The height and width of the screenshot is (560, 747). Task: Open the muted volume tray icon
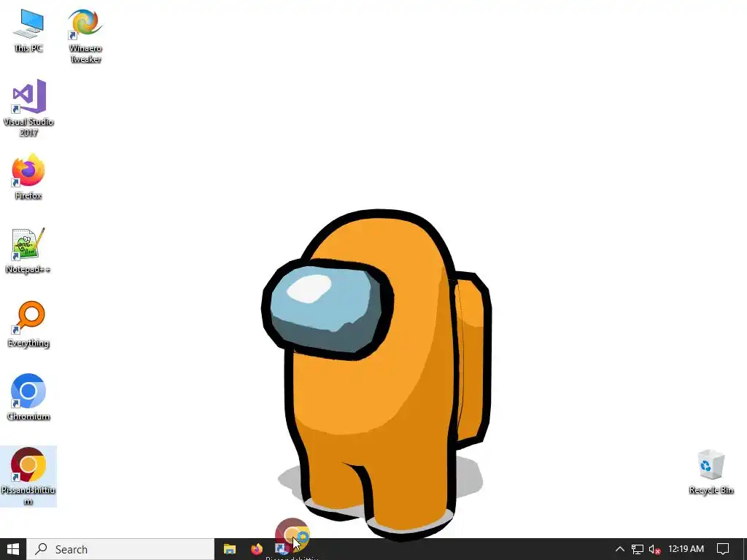tap(654, 549)
